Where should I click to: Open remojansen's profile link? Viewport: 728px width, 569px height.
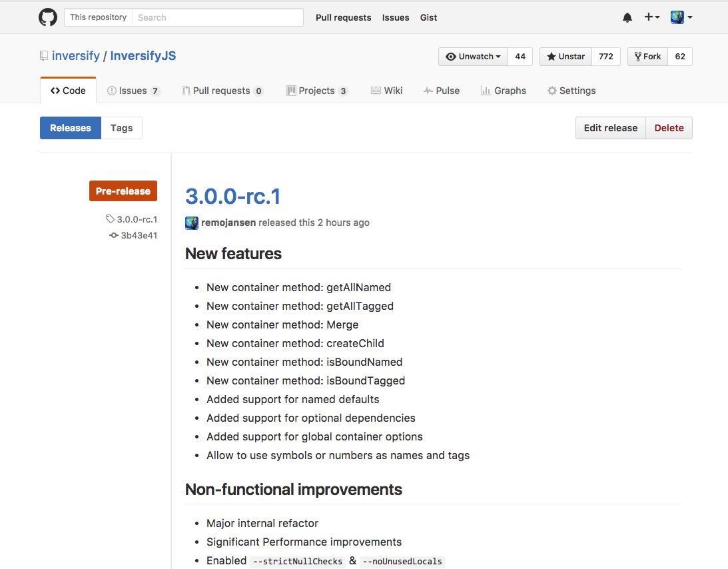click(228, 223)
